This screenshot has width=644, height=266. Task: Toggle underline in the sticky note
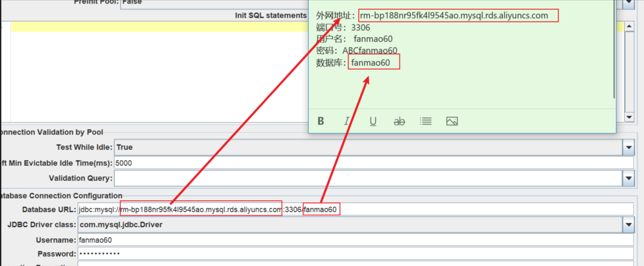point(373,121)
